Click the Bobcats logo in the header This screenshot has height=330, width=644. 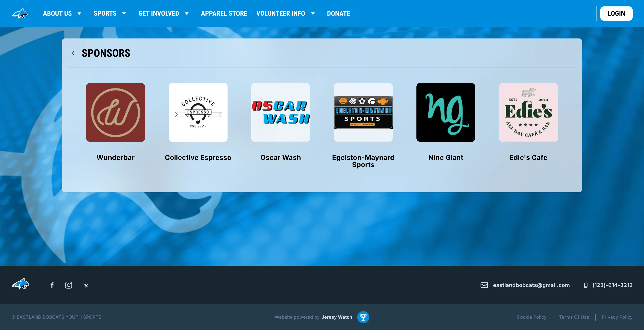point(20,14)
